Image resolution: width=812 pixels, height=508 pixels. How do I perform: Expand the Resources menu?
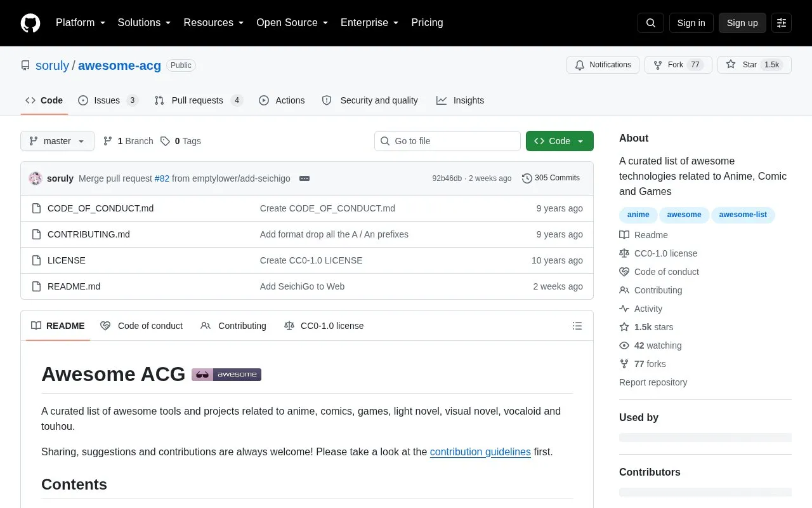coord(214,23)
